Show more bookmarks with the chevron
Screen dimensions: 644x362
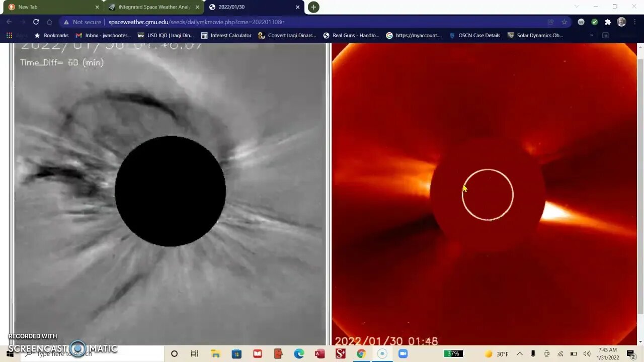pyautogui.click(x=591, y=36)
